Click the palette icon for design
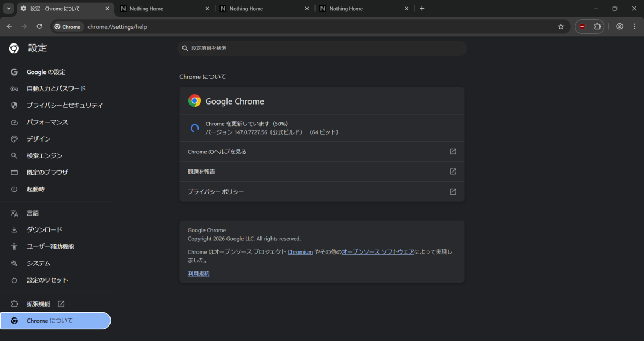 (14, 139)
